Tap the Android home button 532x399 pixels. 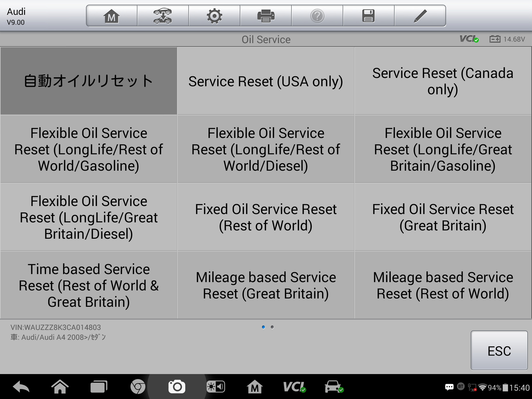click(60, 387)
